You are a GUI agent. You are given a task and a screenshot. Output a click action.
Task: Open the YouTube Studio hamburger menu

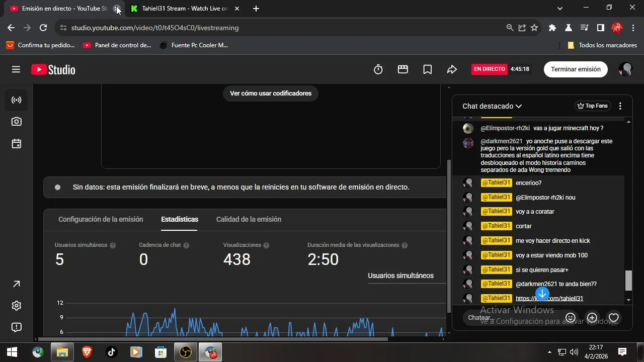pyautogui.click(x=16, y=69)
